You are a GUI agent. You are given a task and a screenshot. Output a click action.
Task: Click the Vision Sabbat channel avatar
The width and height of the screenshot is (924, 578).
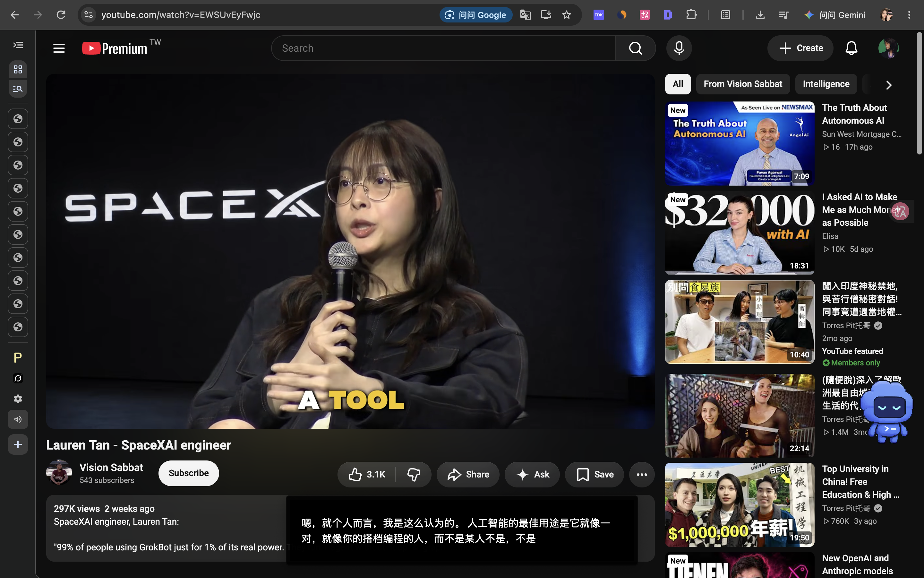[x=59, y=472]
